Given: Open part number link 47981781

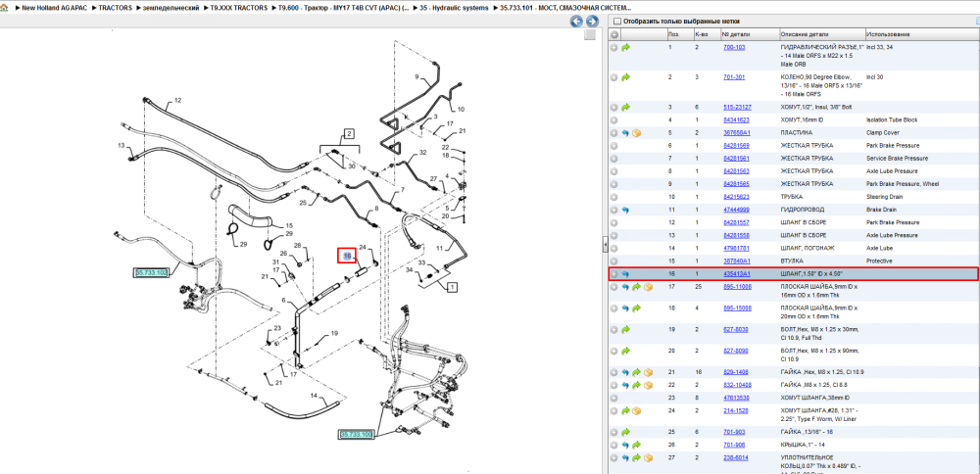Looking at the screenshot, I should [736, 248].
